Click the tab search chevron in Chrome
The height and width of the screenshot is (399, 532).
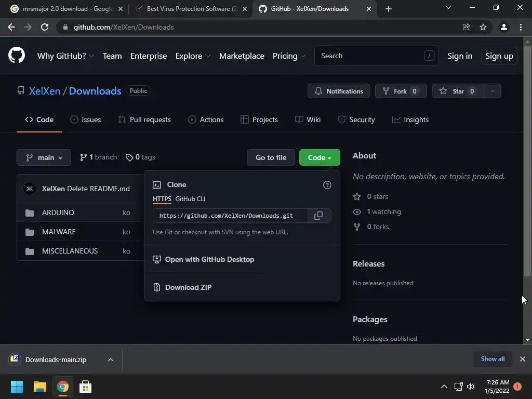click(448, 7)
